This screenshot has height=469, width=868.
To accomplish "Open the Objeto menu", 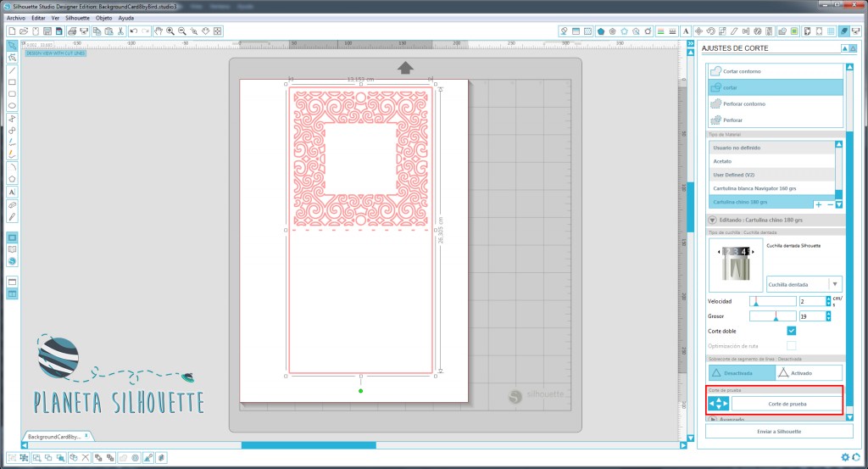I will [104, 18].
